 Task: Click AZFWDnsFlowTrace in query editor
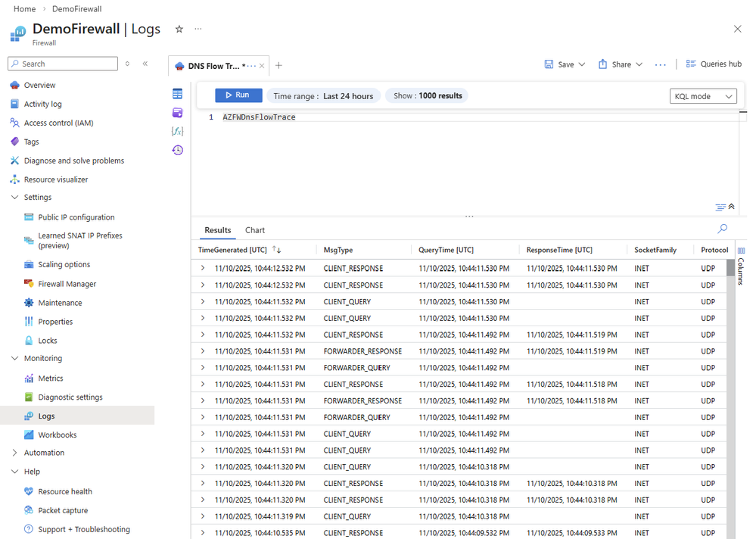[x=259, y=117]
